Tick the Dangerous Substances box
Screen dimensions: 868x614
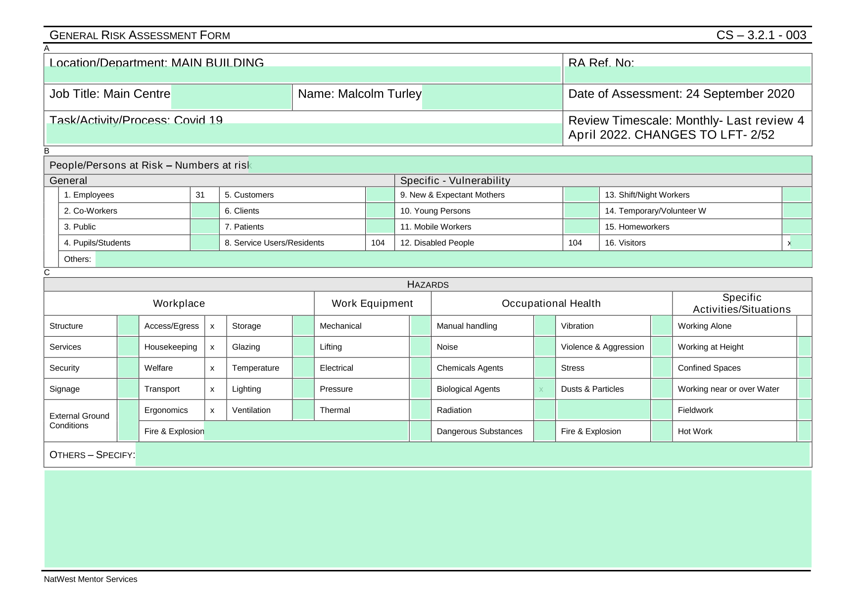coord(545,431)
